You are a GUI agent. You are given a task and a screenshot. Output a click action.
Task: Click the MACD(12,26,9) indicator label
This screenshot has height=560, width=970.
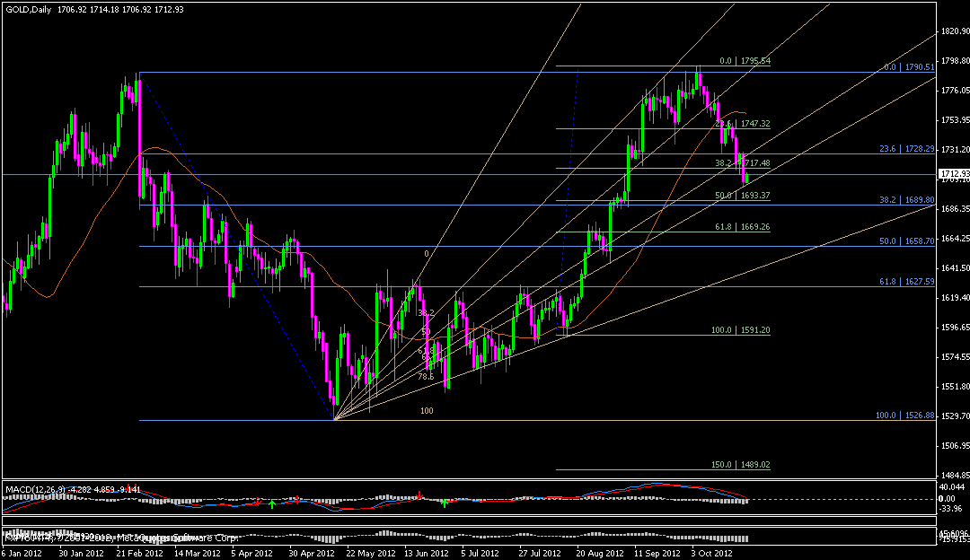[x=34, y=489]
